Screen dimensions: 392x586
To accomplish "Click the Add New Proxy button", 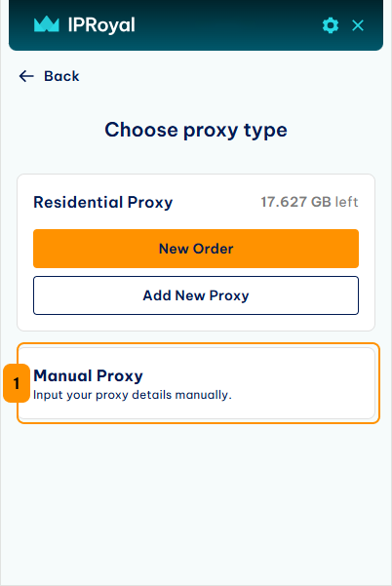I will tap(196, 295).
